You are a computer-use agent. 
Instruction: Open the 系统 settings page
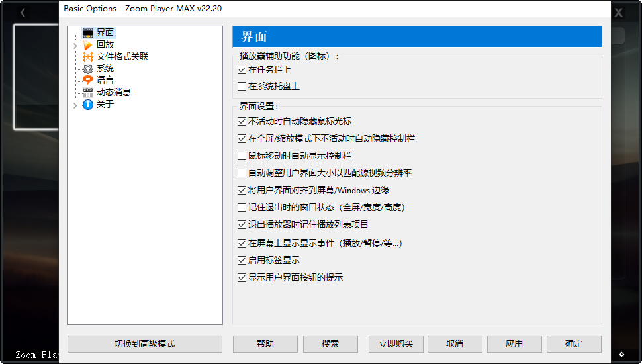tap(105, 68)
